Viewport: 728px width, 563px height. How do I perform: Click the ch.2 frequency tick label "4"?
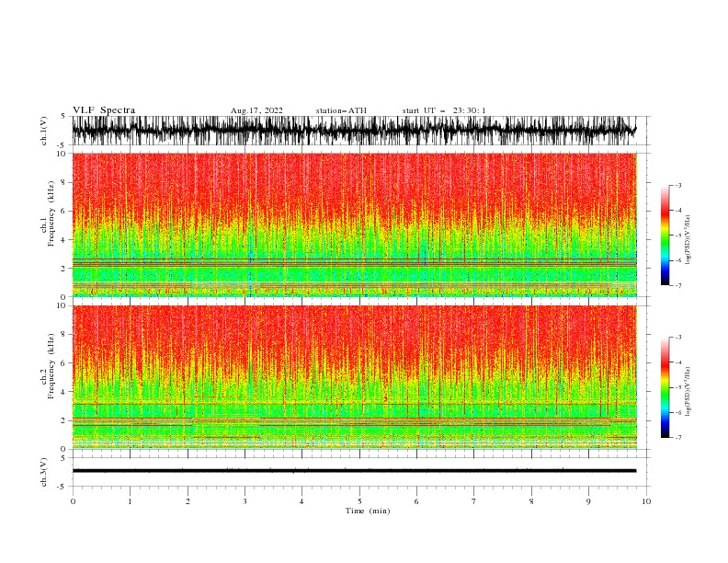[63, 392]
